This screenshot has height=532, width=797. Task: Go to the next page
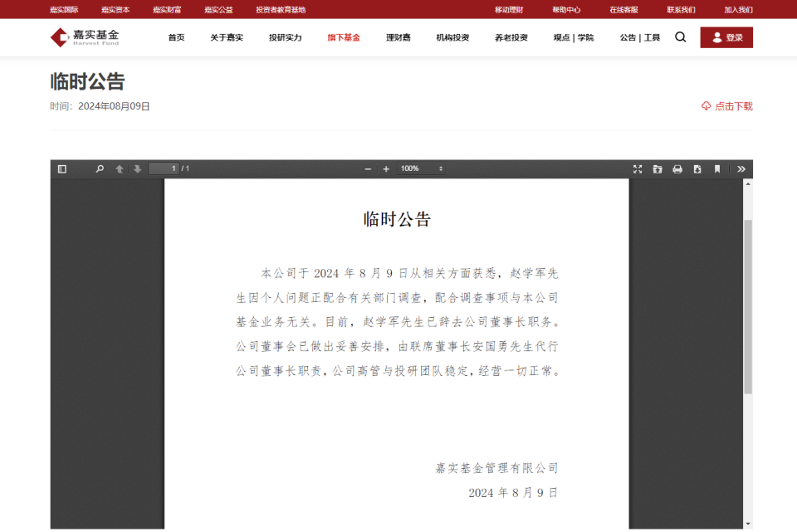pyautogui.click(x=136, y=168)
